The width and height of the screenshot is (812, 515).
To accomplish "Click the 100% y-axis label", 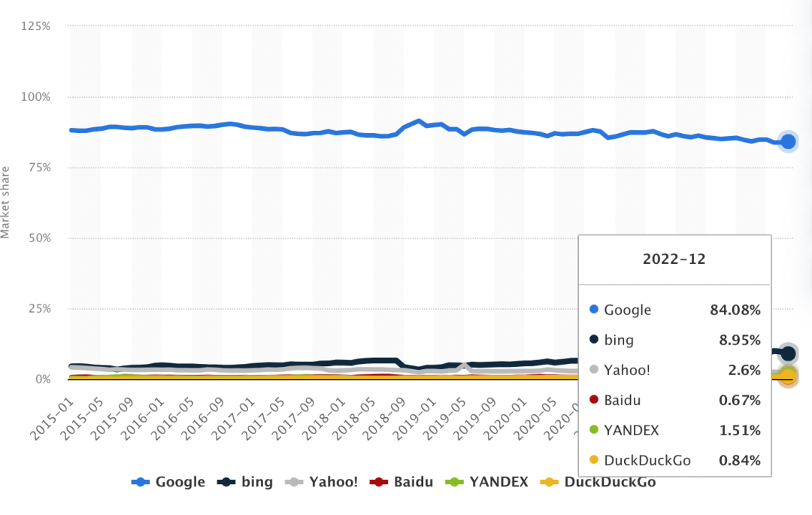I will tap(34, 97).
